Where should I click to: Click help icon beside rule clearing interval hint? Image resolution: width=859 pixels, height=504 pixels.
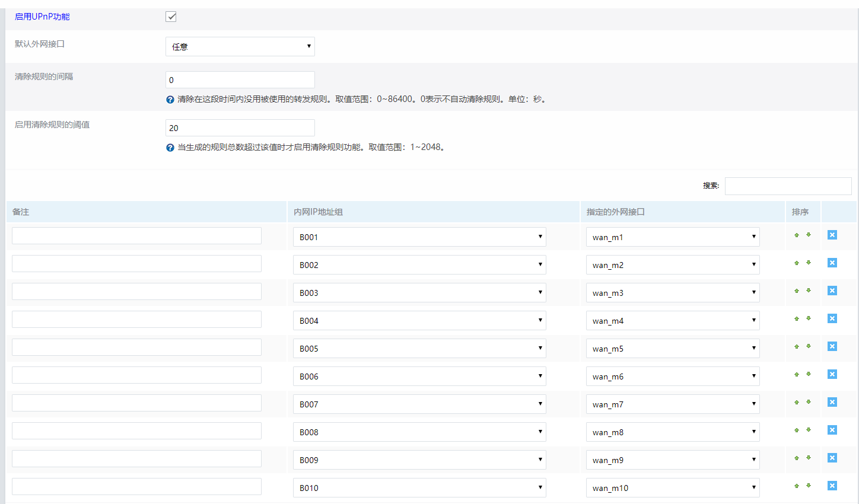tap(170, 100)
